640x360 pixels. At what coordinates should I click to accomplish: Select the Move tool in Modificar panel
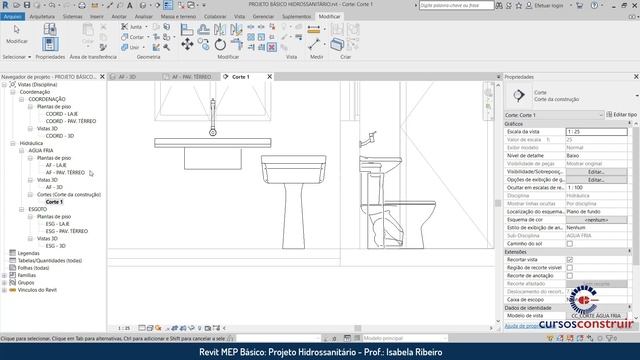coord(187,44)
